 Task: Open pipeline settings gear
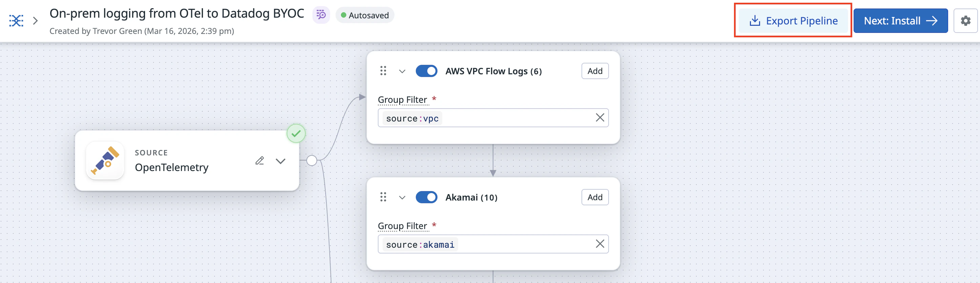965,21
